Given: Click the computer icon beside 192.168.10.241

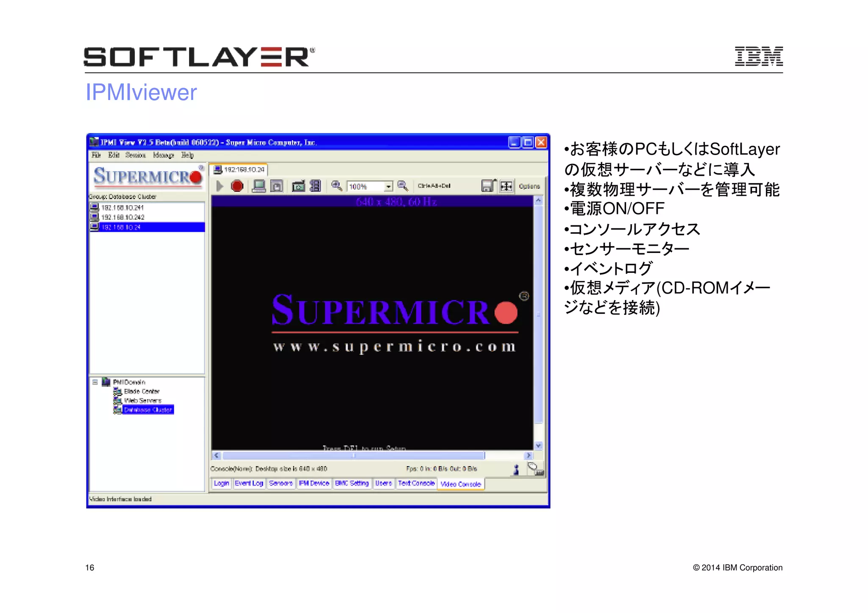Looking at the screenshot, I should pyautogui.click(x=95, y=207).
